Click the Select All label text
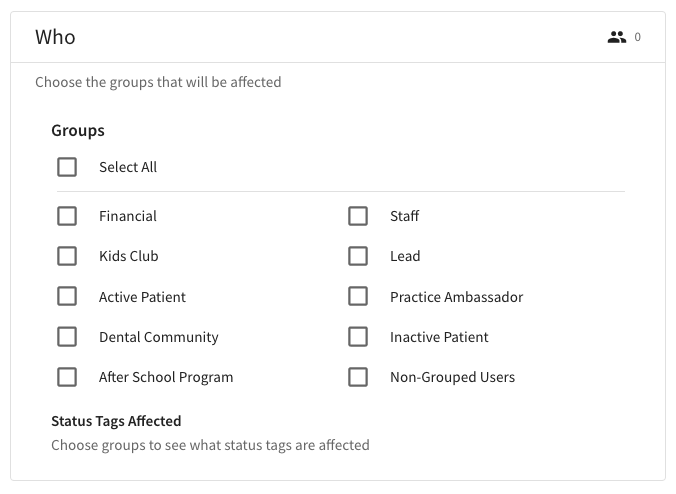The image size is (676, 494). [x=128, y=167]
